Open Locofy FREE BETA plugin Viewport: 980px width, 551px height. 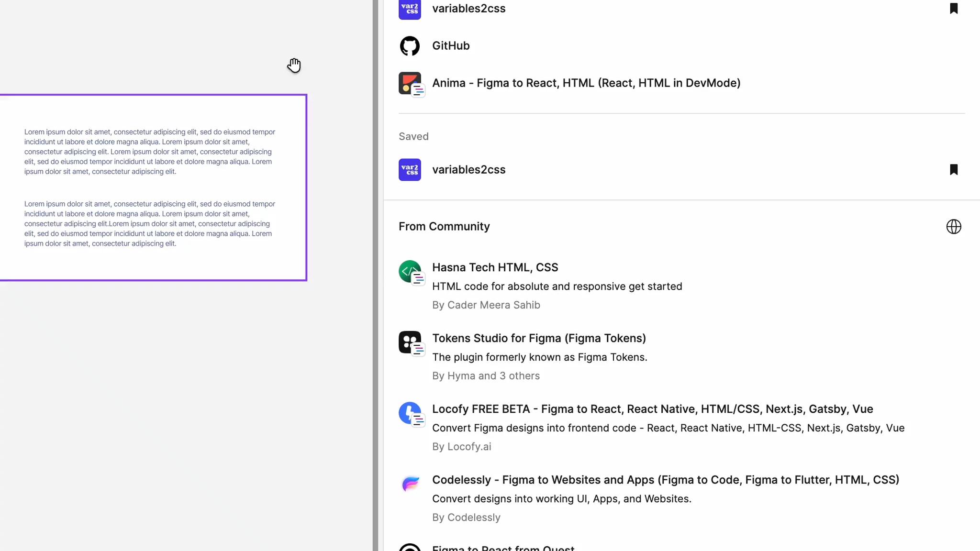coord(652,408)
